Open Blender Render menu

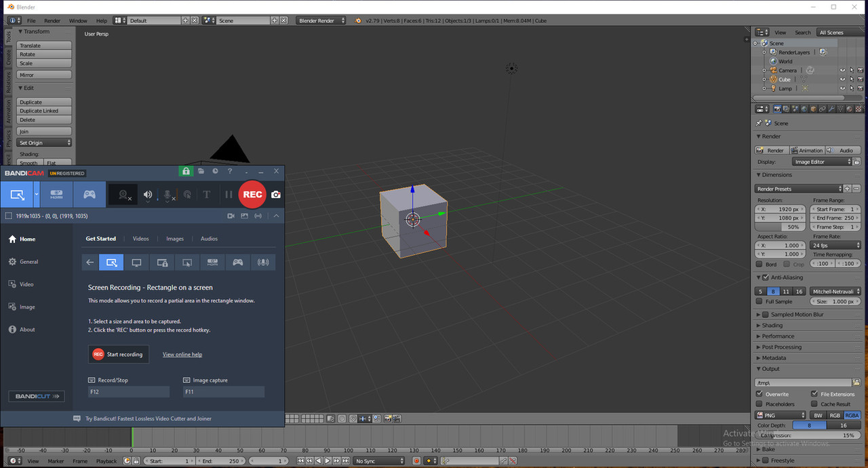52,21
